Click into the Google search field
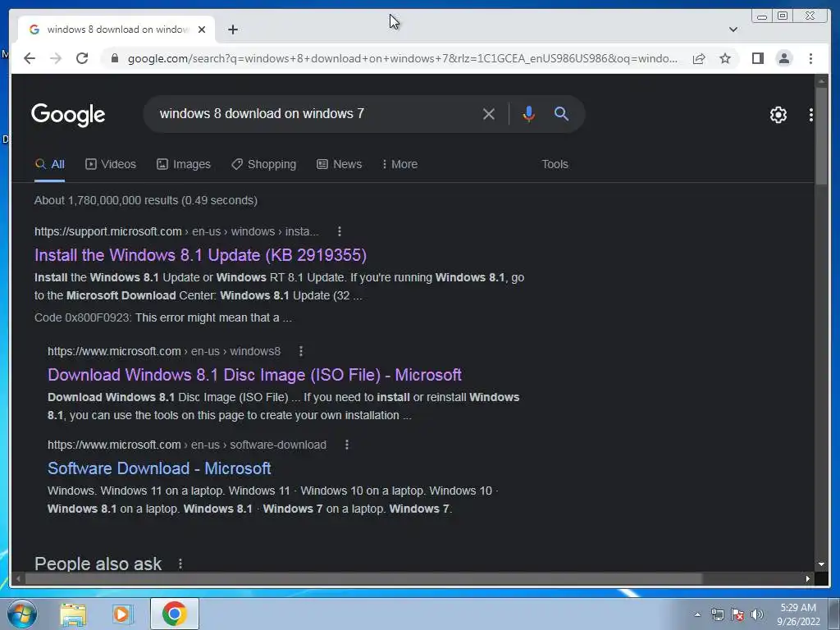Image resolution: width=840 pixels, height=630 pixels. point(316,113)
